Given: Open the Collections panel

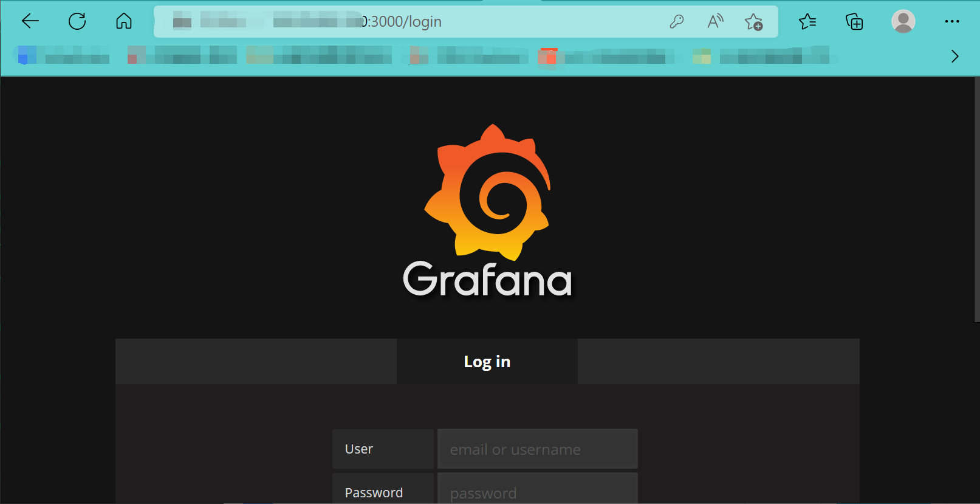Looking at the screenshot, I should click(854, 22).
